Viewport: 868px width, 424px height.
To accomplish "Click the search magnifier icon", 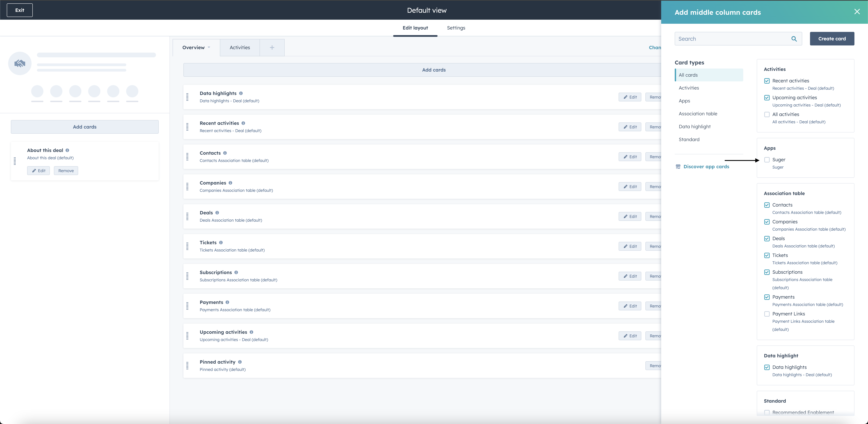I will pyautogui.click(x=794, y=39).
